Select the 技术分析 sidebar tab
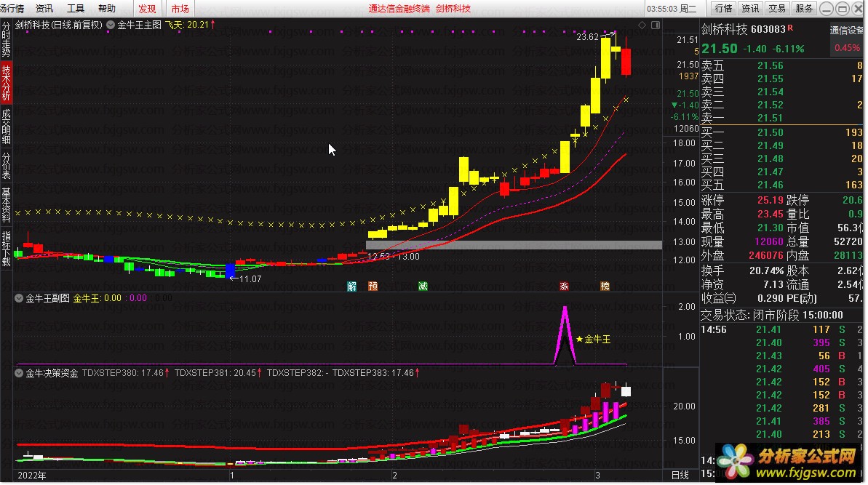The width and height of the screenshot is (868, 485). click(x=6, y=82)
